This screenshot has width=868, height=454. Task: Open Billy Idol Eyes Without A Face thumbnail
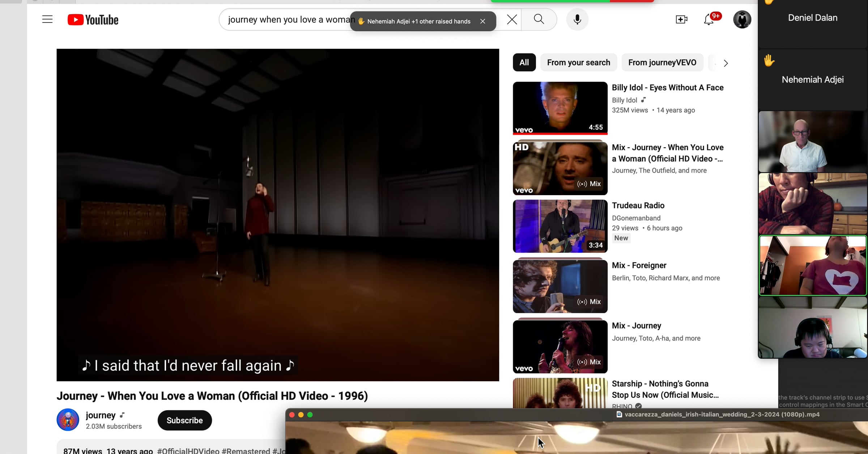tap(560, 108)
